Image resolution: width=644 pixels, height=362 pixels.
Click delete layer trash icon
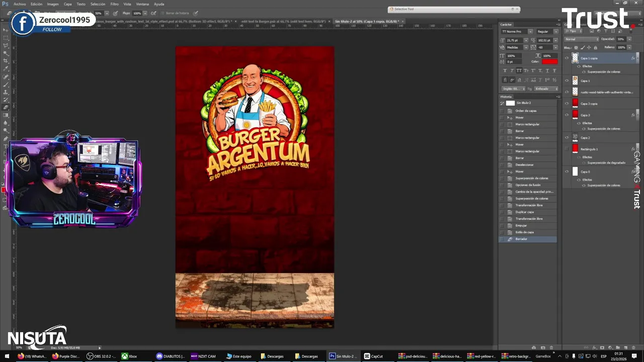[x=633, y=347]
